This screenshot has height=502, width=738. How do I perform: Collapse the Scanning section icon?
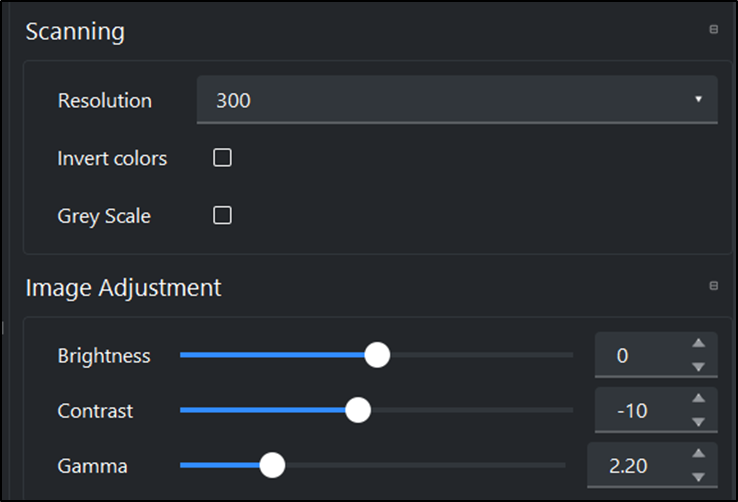[x=713, y=30]
